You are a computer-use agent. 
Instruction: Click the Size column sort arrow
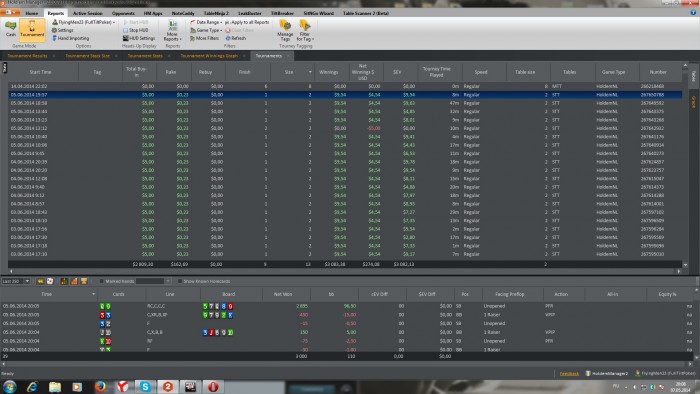[310, 72]
